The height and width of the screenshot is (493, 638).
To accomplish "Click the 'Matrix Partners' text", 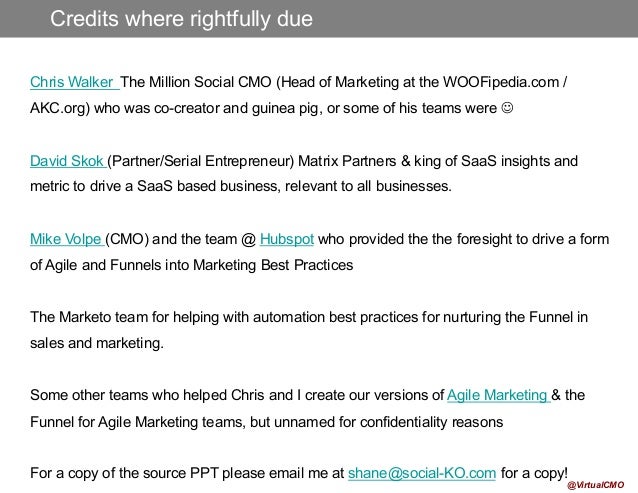I will [x=347, y=160].
